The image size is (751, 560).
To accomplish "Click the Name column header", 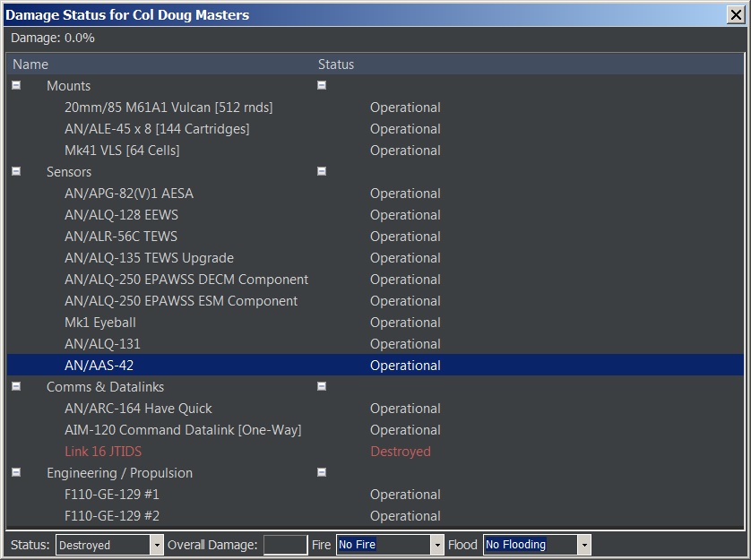I will point(161,65).
